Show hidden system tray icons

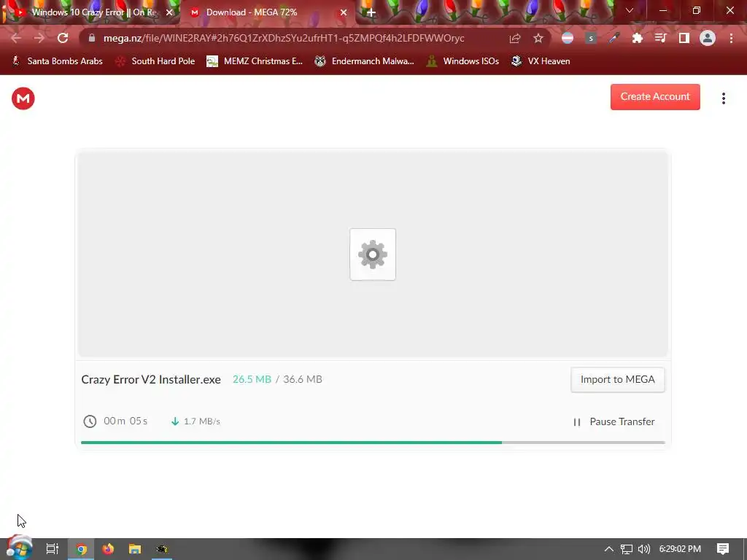[x=609, y=549]
